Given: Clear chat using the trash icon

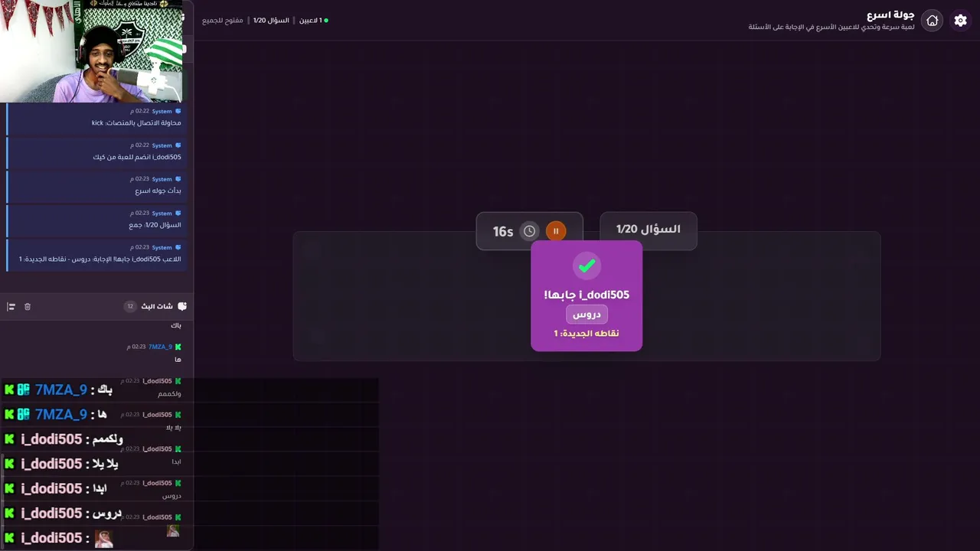Looking at the screenshot, I should coord(28,306).
